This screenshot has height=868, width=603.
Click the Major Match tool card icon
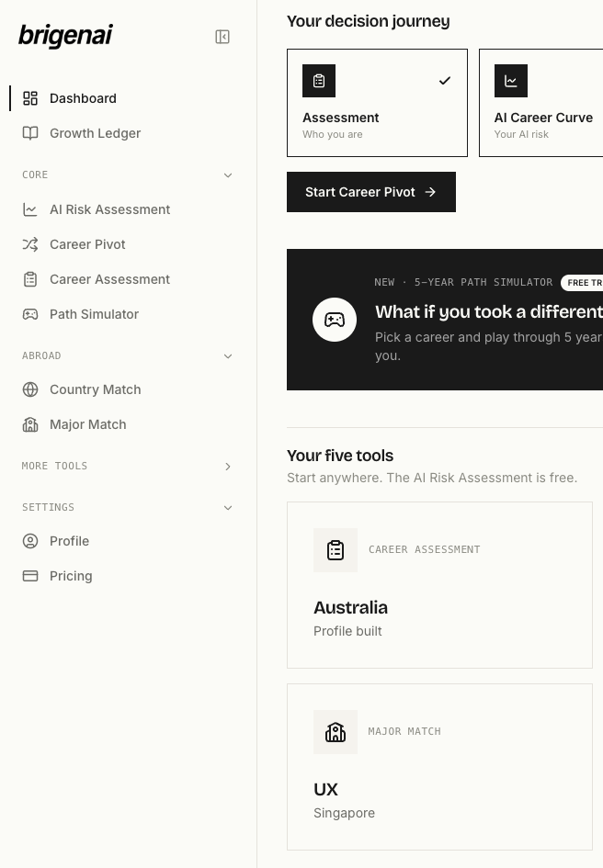(x=336, y=732)
